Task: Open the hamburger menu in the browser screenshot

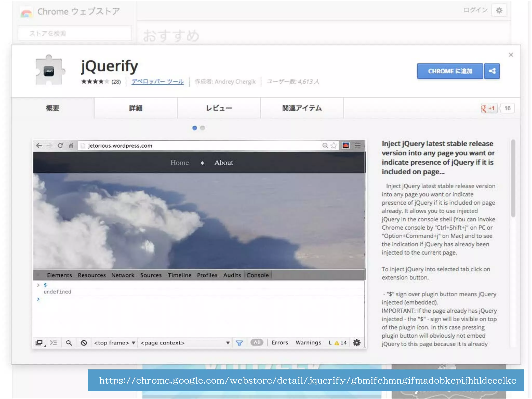Action: click(x=358, y=145)
